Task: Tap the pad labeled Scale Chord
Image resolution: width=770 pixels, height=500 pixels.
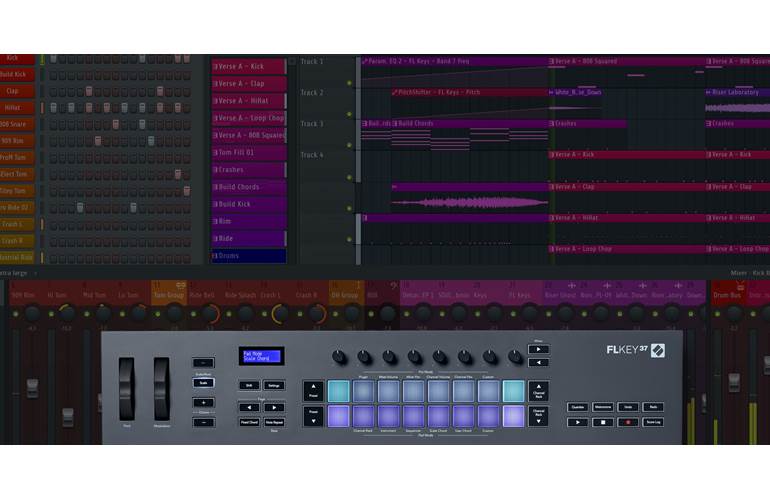Action: pyautogui.click(x=439, y=416)
